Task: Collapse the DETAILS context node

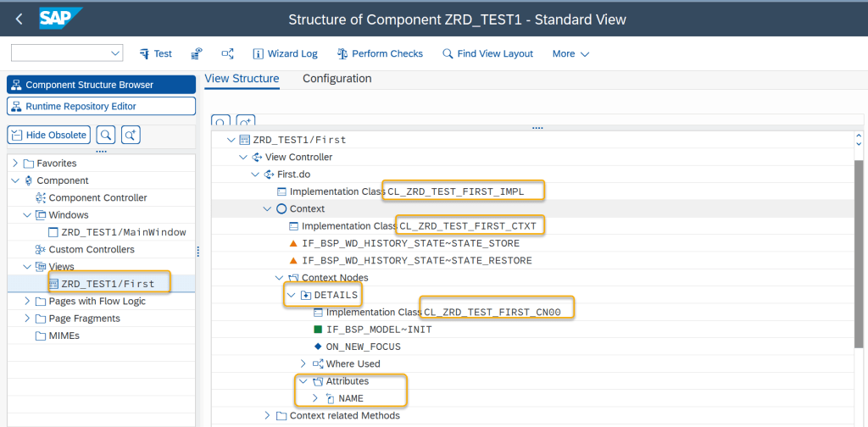Action: click(x=291, y=295)
